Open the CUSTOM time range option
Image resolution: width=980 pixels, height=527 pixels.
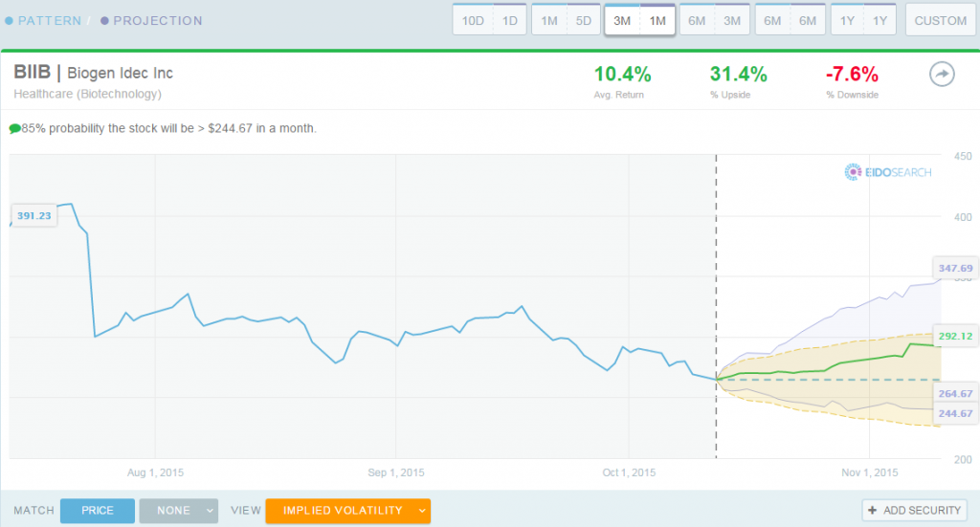click(x=941, y=21)
